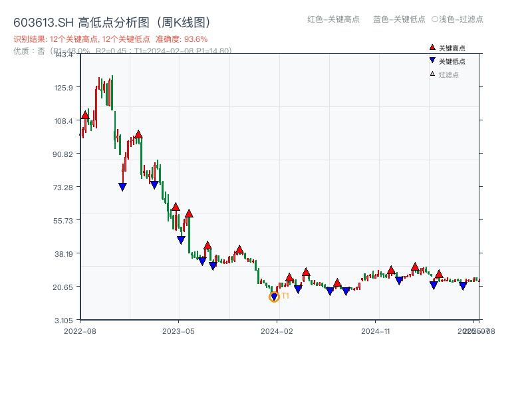
Task: Click the 2024-02 x-axis label
Action: (277, 331)
